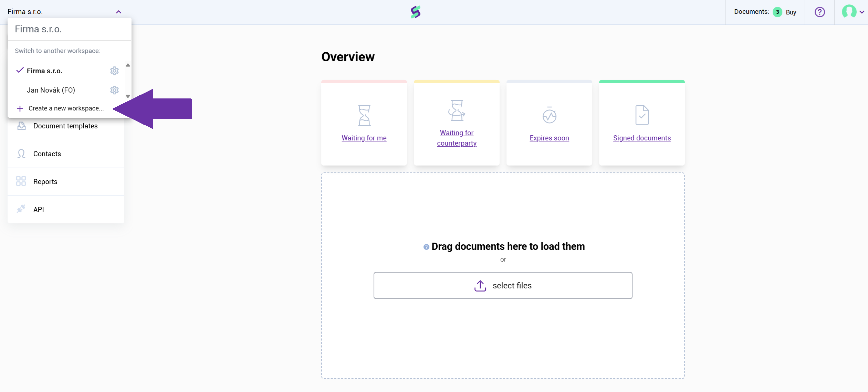This screenshot has height=392, width=868.
Task: Click the Buy documents link
Action: click(x=791, y=12)
